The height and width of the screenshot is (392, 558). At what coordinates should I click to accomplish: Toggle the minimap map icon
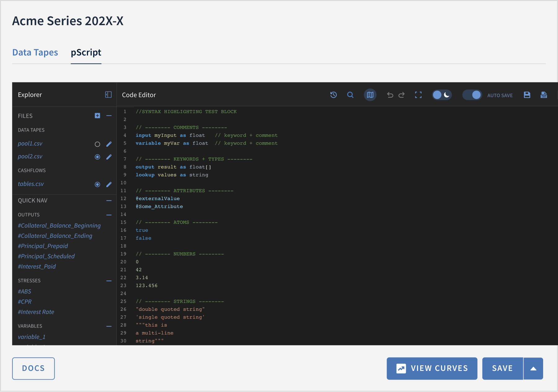tap(370, 95)
